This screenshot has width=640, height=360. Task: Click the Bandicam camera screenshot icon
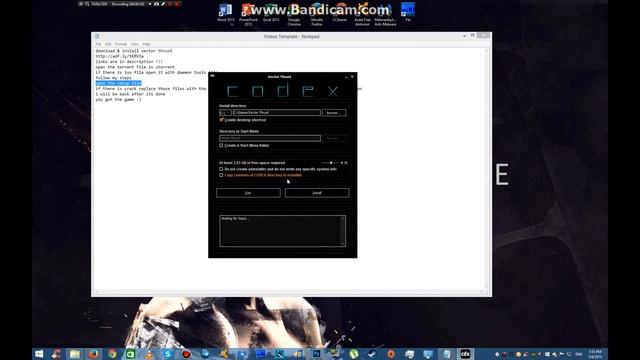[156, 4]
